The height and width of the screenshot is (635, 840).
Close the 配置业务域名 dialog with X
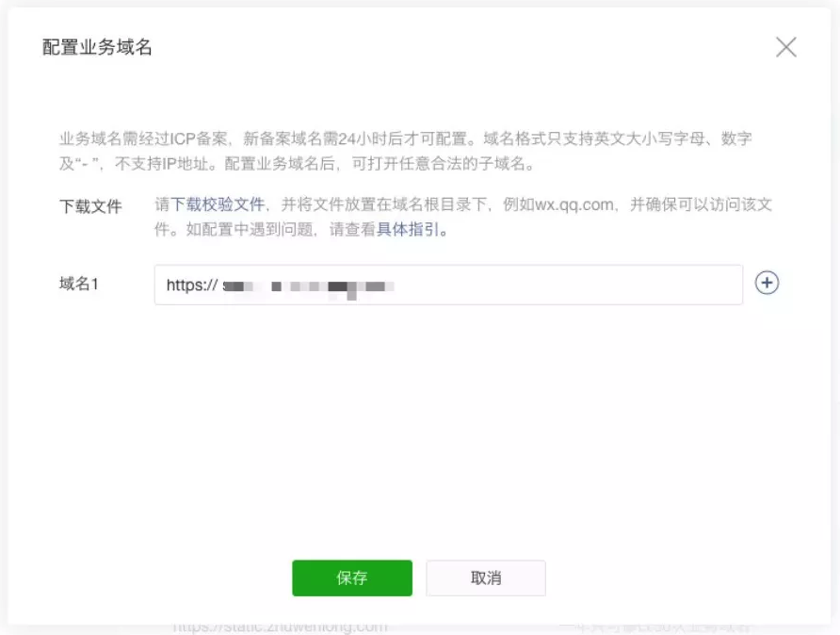click(785, 47)
